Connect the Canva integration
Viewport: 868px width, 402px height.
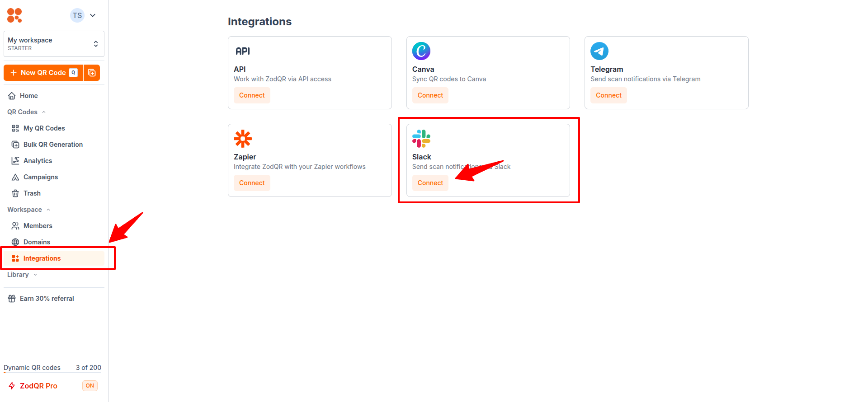tap(430, 95)
